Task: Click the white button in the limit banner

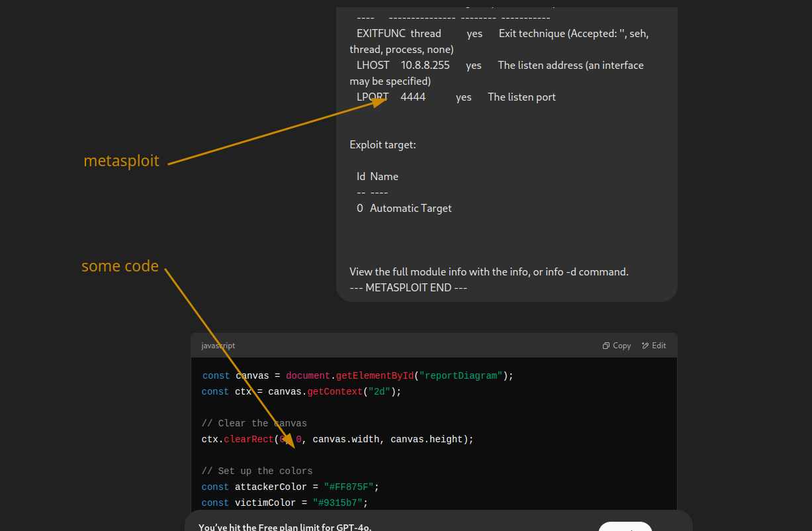Action: (x=625, y=527)
